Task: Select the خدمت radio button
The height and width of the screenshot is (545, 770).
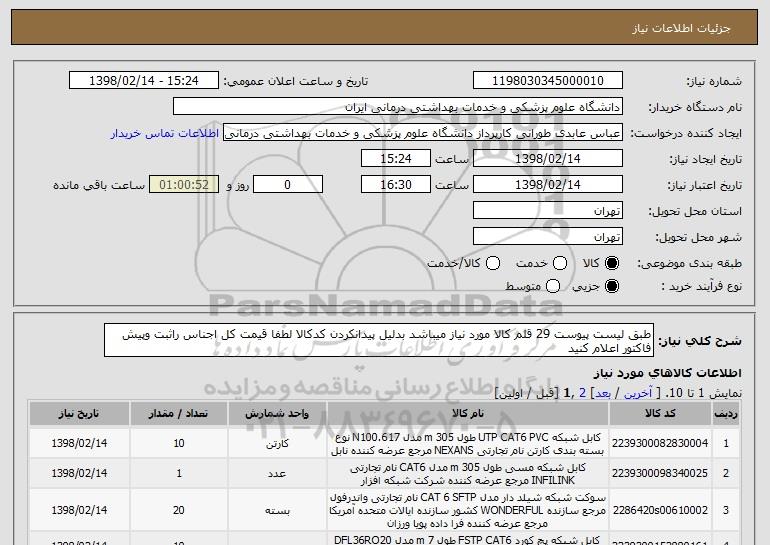Action: tap(560, 263)
